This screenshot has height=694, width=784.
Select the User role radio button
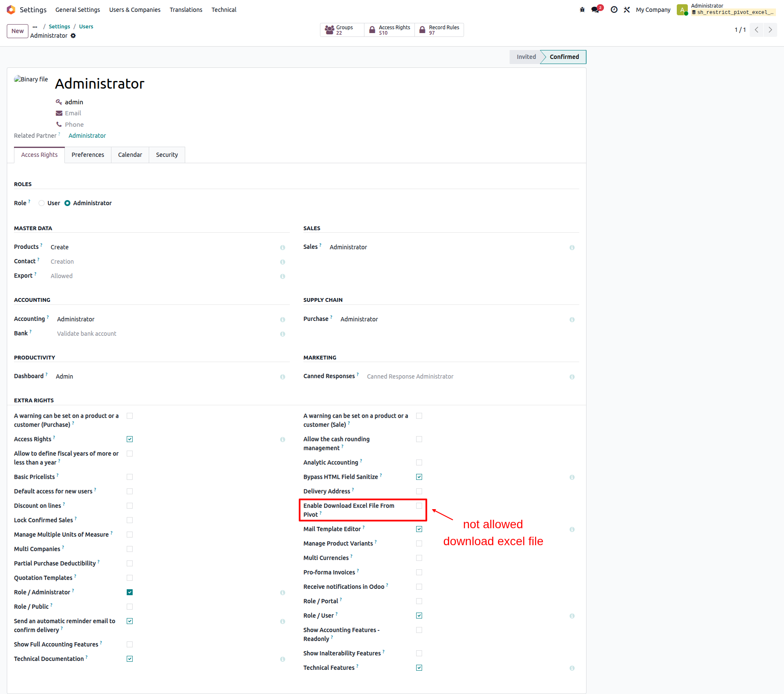pyautogui.click(x=42, y=203)
